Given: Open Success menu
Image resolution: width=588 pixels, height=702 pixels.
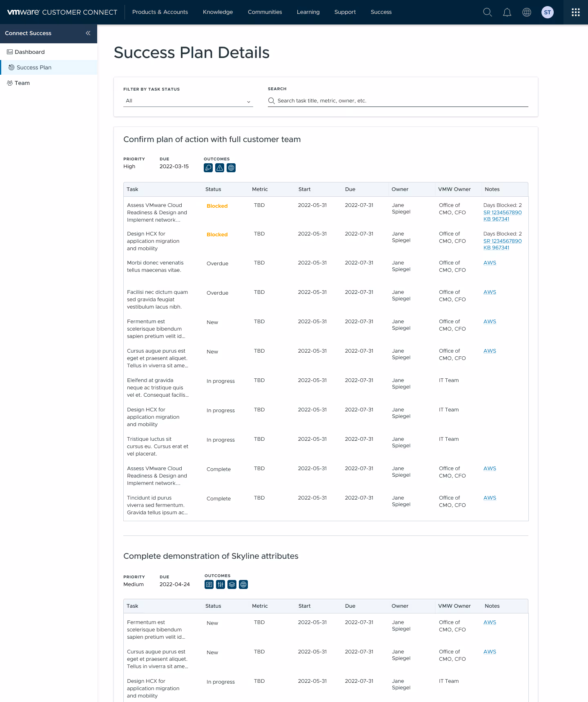Looking at the screenshot, I should pos(381,12).
